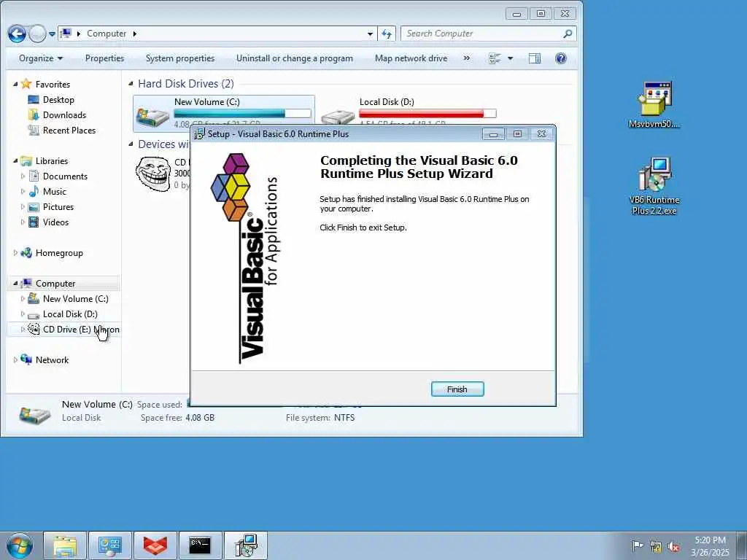Collapse the Libraries tree node
The height and width of the screenshot is (560, 747).
(15, 161)
